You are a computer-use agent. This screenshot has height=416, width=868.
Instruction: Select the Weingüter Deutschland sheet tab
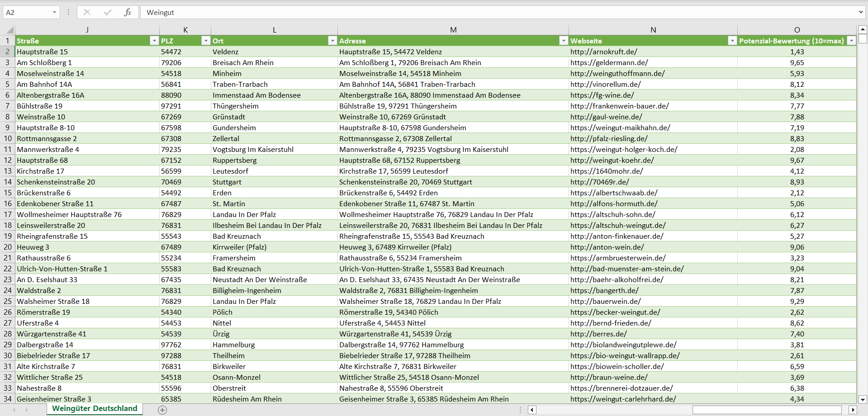pyautogui.click(x=95, y=409)
